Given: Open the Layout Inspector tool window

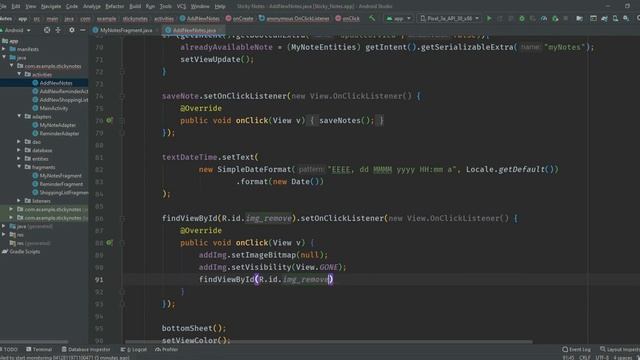Looking at the screenshot, I should coord(620,349).
